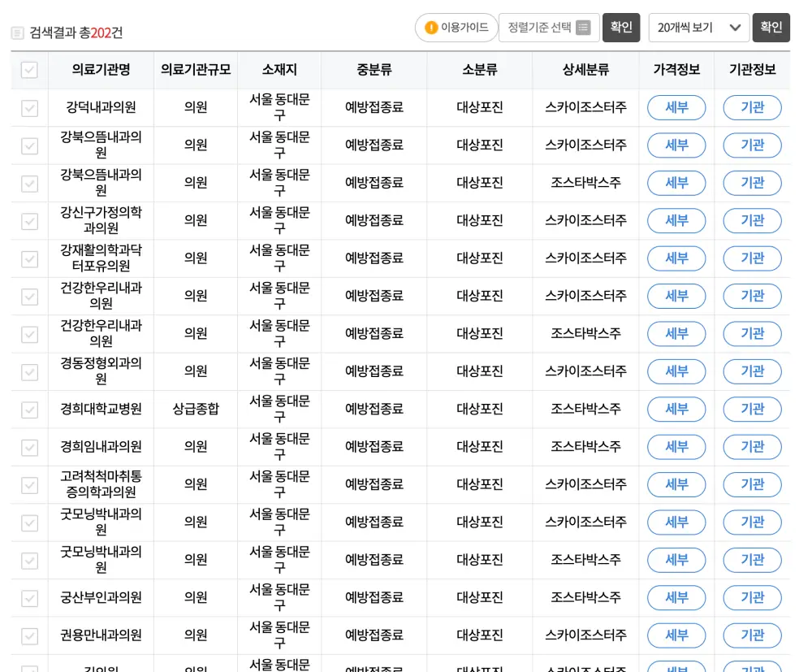Click the 경희대학교병원 institution name
This screenshot has height=672, width=812.
[x=101, y=409]
